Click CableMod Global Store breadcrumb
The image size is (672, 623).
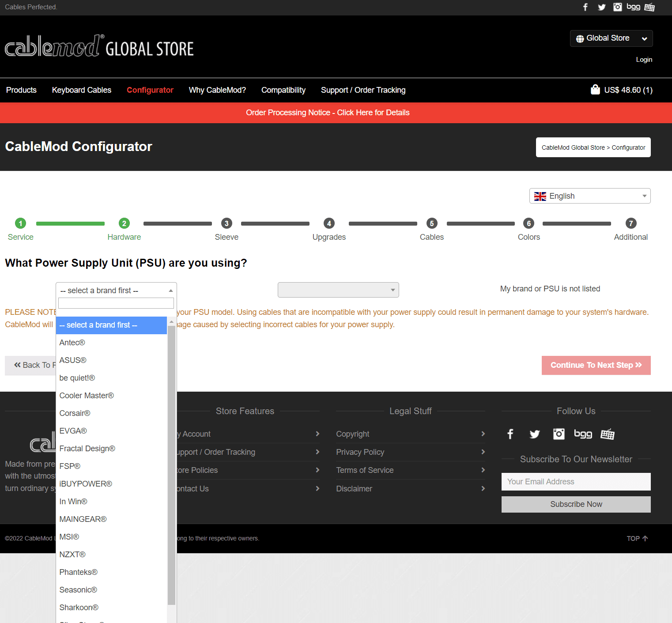pyautogui.click(x=573, y=147)
